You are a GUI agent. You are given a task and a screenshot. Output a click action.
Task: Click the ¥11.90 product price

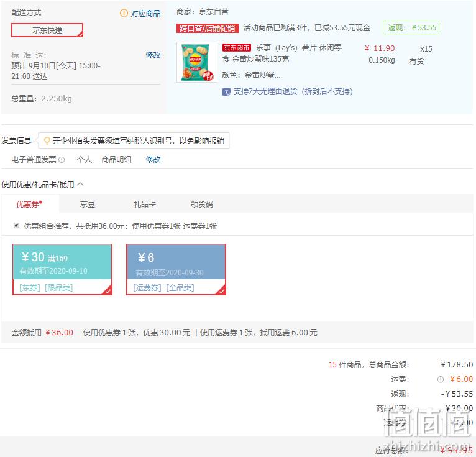click(380, 48)
